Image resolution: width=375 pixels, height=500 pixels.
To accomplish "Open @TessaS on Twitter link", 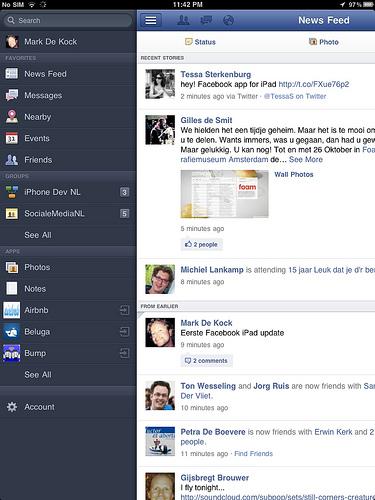I will coord(295,96).
